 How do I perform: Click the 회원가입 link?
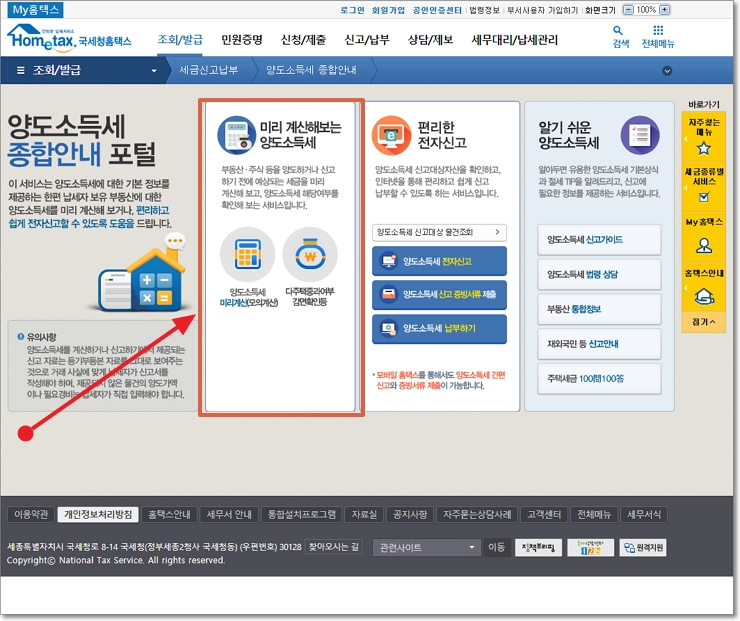click(388, 10)
